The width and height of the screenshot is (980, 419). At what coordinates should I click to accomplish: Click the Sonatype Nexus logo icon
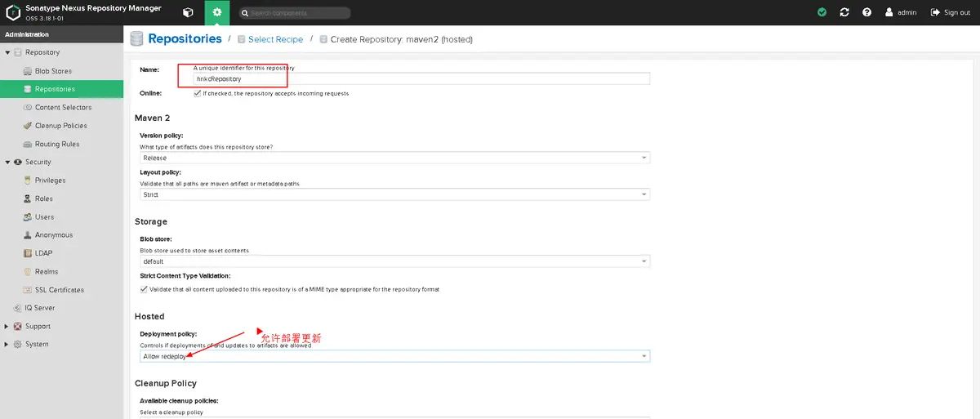point(12,12)
